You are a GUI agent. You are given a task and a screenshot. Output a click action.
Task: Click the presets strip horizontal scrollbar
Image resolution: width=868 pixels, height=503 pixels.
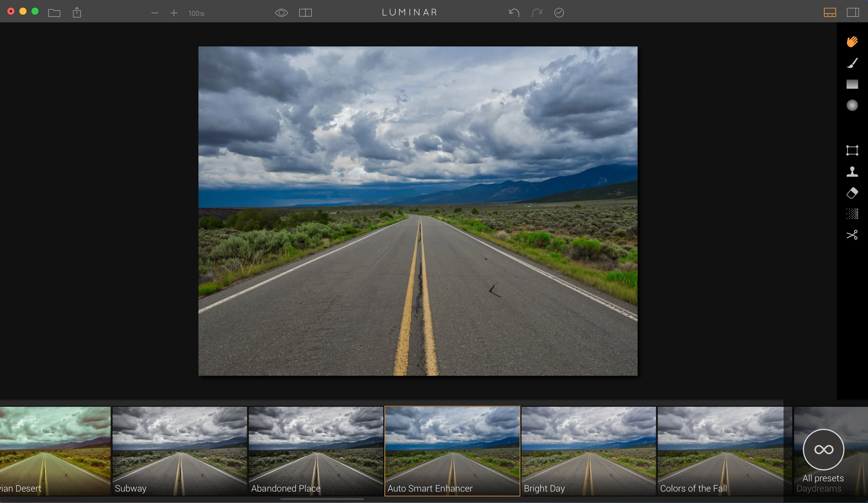click(322, 499)
